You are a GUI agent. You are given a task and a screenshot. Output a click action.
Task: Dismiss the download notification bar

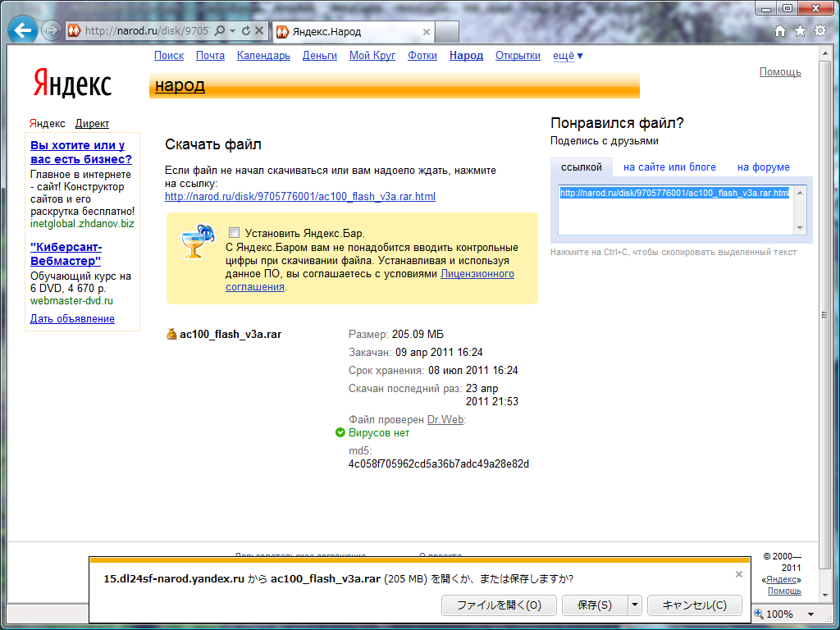(x=739, y=574)
